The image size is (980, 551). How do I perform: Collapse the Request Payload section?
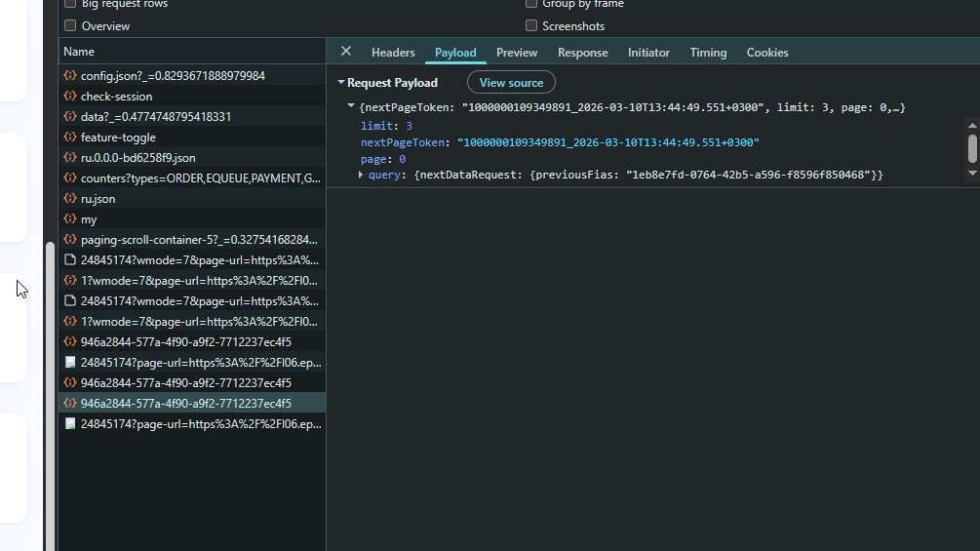[x=341, y=83]
